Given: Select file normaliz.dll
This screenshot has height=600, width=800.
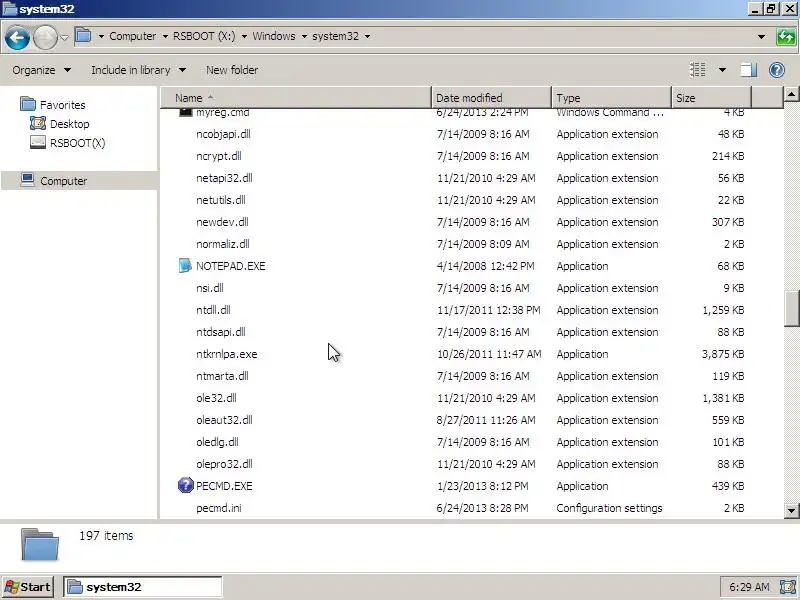Looking at the screenshot, I should coord(222,243).
